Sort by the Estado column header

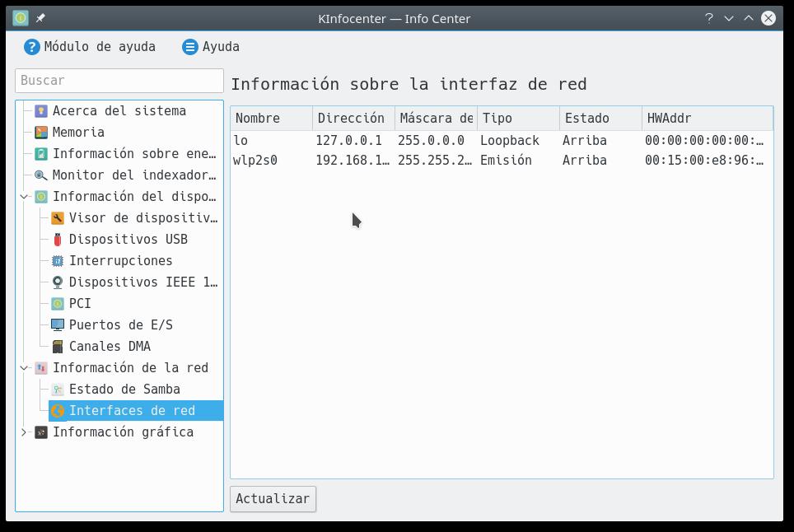click(600, 119)
